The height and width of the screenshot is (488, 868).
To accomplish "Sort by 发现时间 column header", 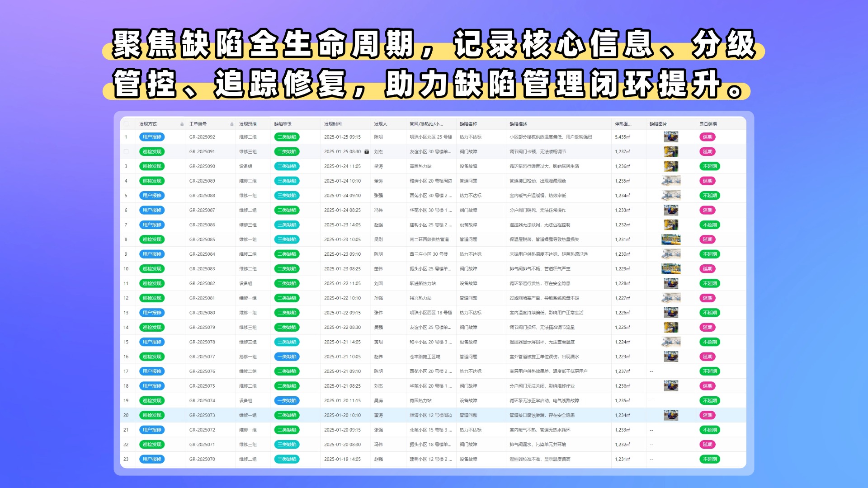I will tap(333, 124).
